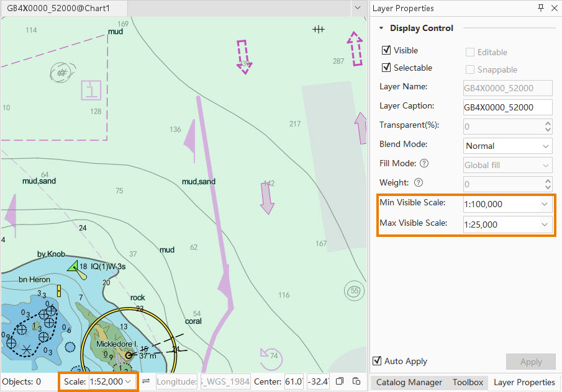Screen dimensions: 562x392
Task: Click the Layer Caption text field
Action: tap(507, 107)
